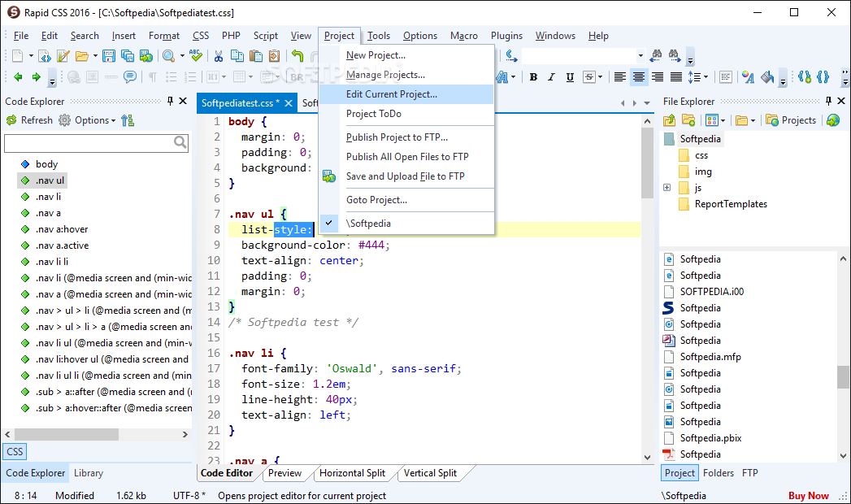
Task: Select Edit Current Project menu item
Action: [406, 94]
